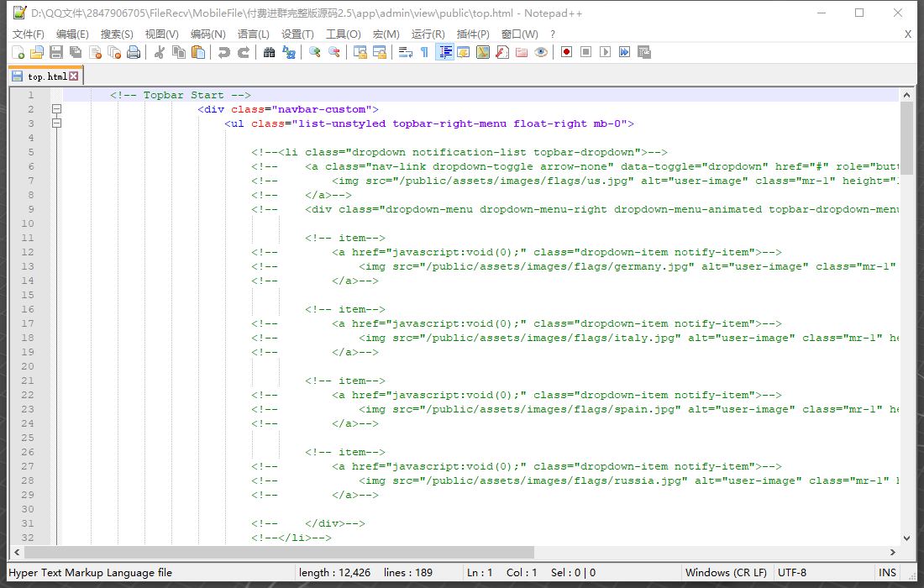
Task: Open the 语言(L) menu
Action: pos(254,34)
